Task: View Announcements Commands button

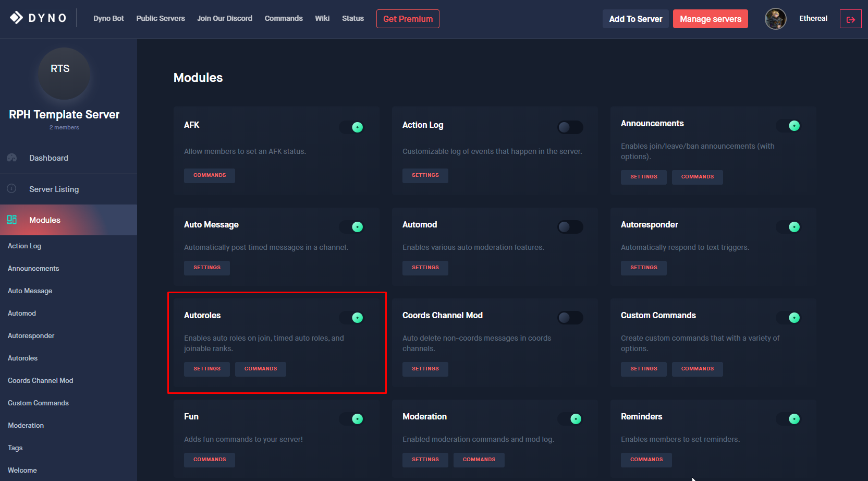Action: click(x=698, y=177)
